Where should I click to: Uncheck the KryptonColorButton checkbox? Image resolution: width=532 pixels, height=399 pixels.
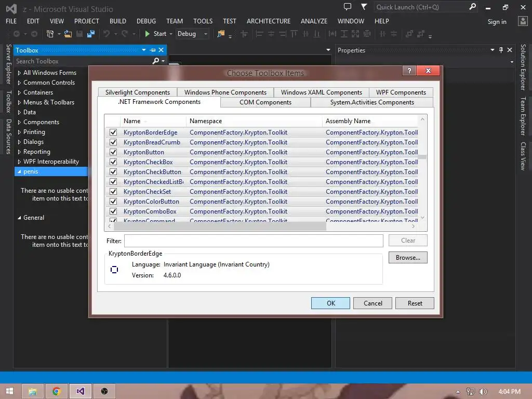pyautogui.click(x=113, y=201)
